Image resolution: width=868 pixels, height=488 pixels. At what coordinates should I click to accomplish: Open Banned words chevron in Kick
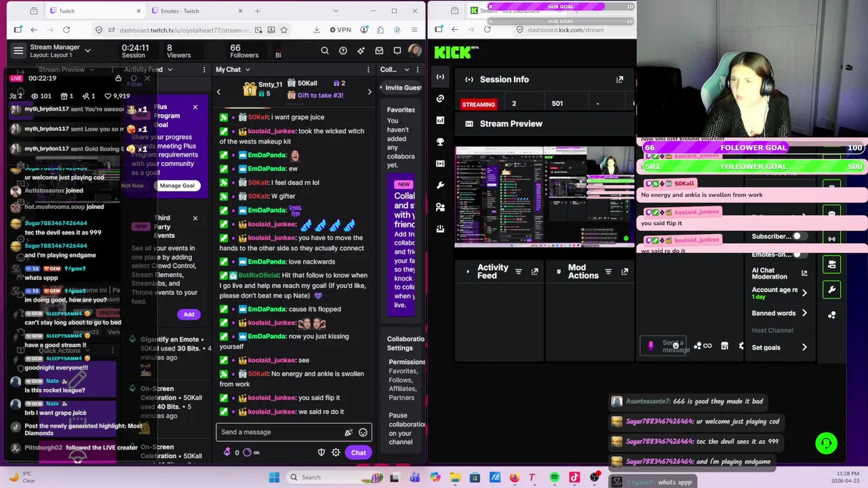pyautogui.click(x=804, y=313)
